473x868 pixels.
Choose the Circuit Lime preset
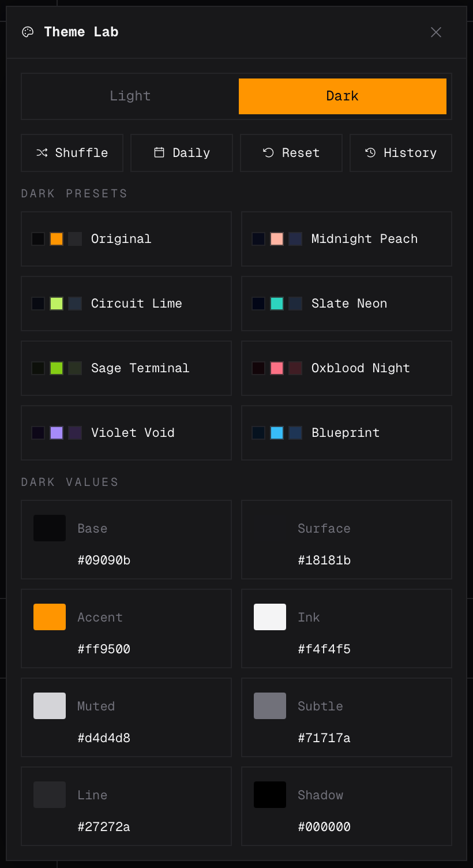point(126,304)
